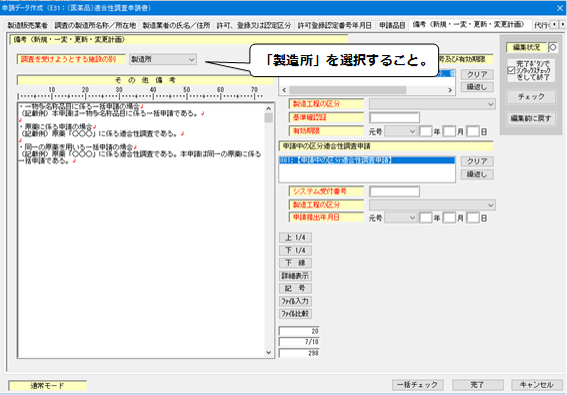Close the 申請データ作成 window
The image size is (567, 395).
pos(559,8)
